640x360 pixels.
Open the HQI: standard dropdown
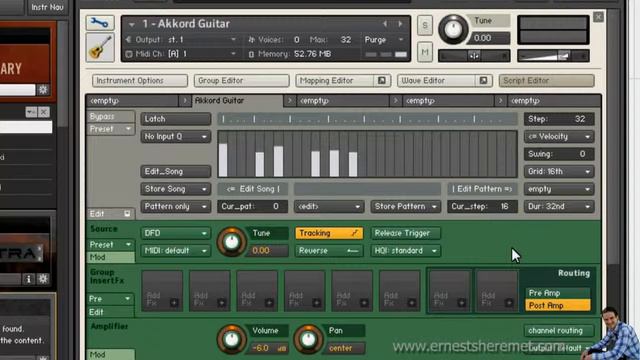point(406,251)
